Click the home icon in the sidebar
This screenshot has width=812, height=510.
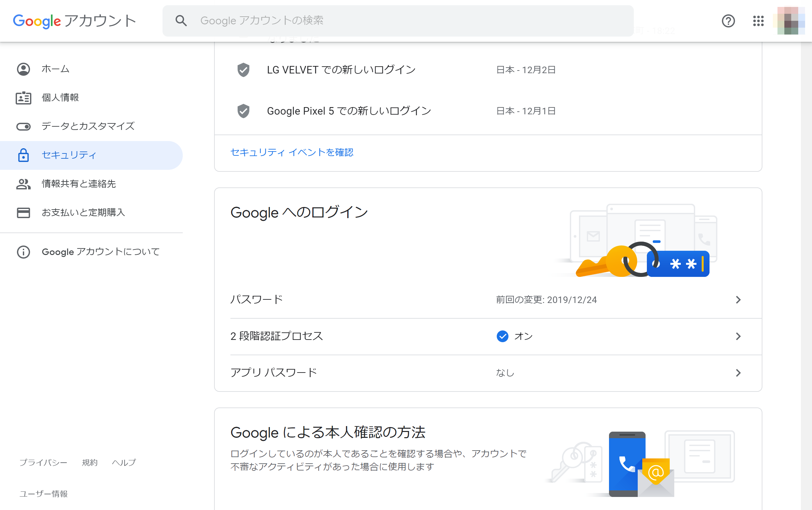click(23, 69)
